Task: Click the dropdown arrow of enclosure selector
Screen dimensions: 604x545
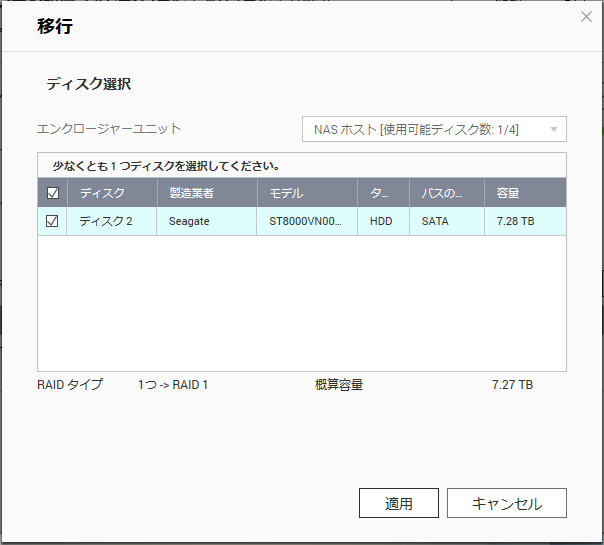Action: click(554, 129)
